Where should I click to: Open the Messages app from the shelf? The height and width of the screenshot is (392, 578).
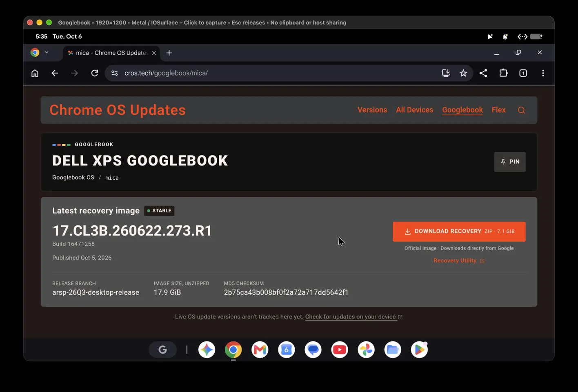313,350
